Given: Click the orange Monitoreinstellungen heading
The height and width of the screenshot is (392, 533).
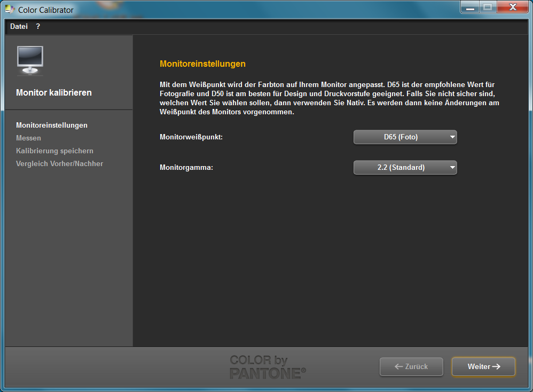Looking at the screenshot, I should [202, 64].
